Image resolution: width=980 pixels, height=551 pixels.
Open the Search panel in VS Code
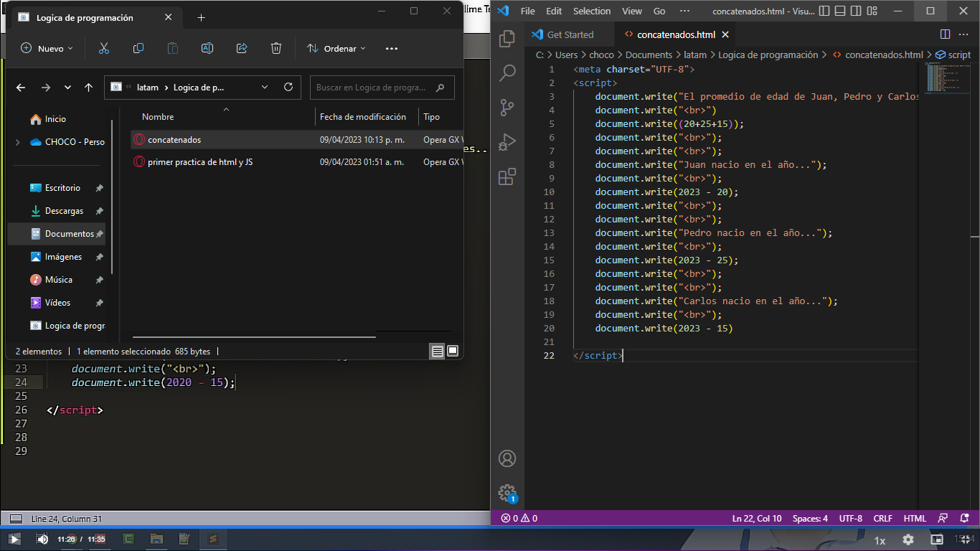[x=507, y=72]
